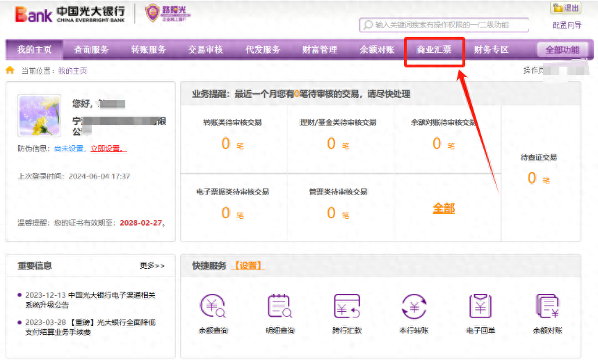Viewport: 598px width, 364px height.
Task: Open the 查询服务 menu item
Action: pyautogui.click(x=91, y=50)
